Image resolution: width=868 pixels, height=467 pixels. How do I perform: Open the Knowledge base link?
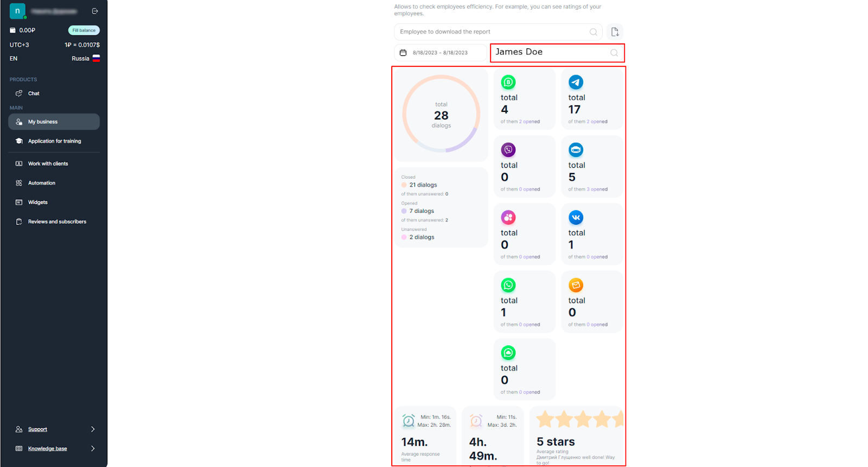pyautogui.click(x=48, y=449)
